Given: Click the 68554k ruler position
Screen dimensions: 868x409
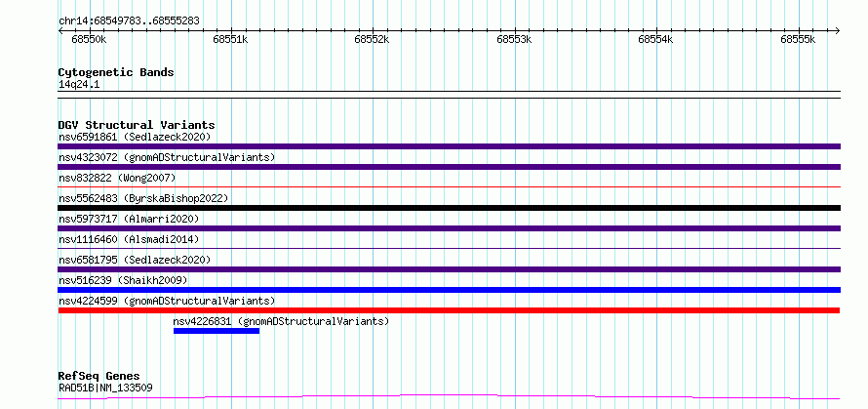Looking at the screenshot, I should click(656, 39).
